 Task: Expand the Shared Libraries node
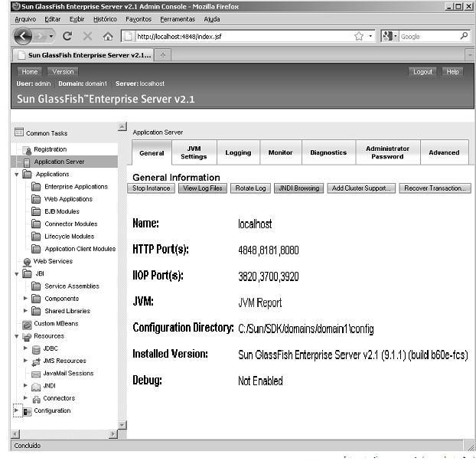click(26, 311)
